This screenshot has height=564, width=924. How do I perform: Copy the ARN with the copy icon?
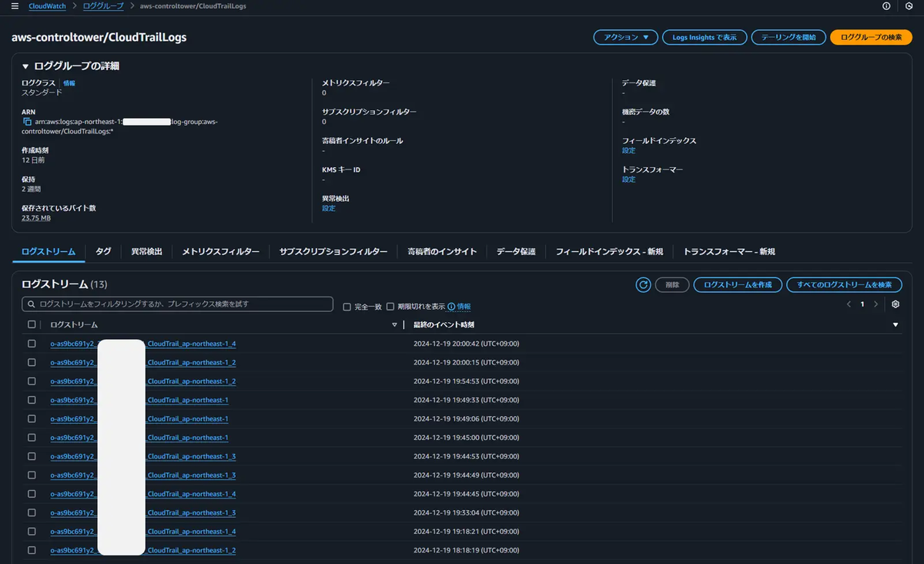pyautogui.click(x=27, y=122)
